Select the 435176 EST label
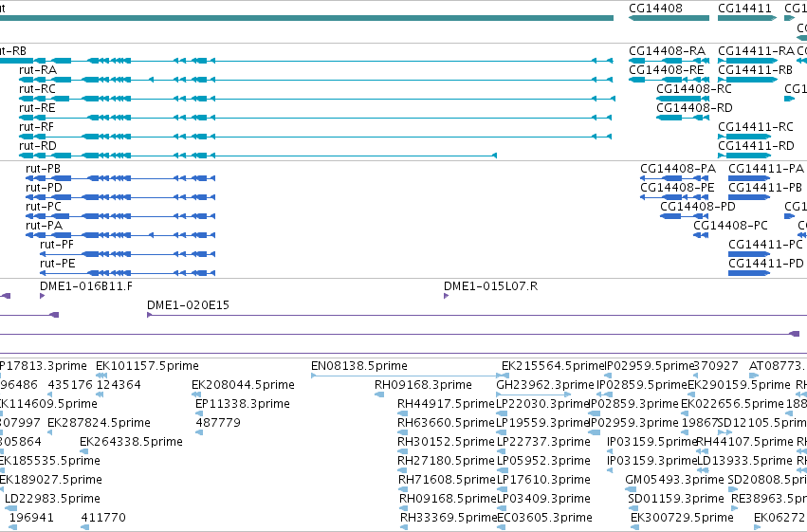Screen dimensions: 807x532 pos(70,385)
